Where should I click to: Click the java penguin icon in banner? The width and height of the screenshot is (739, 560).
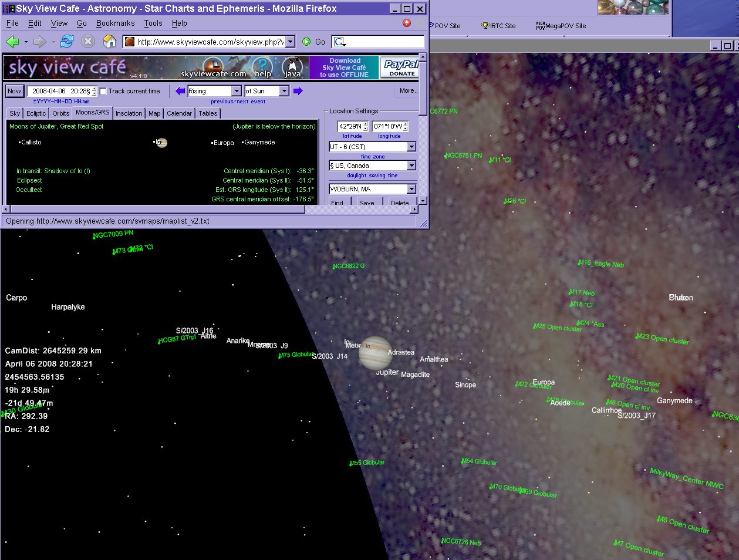pos(292,68)
